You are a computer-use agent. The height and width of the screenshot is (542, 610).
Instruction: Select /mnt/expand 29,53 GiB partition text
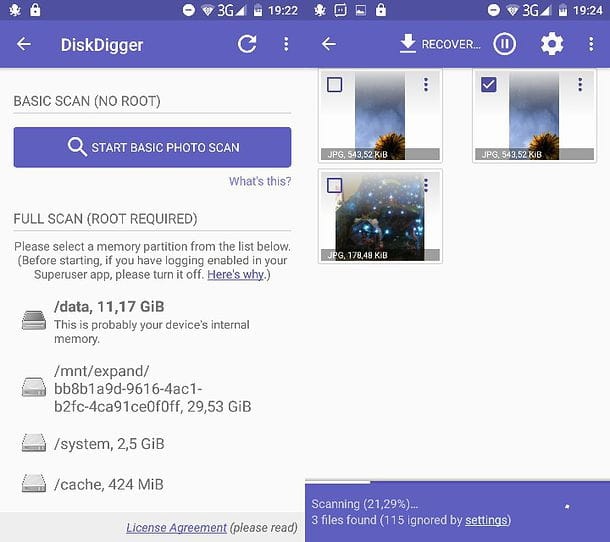pyautogui.click(x=152, y=389)
